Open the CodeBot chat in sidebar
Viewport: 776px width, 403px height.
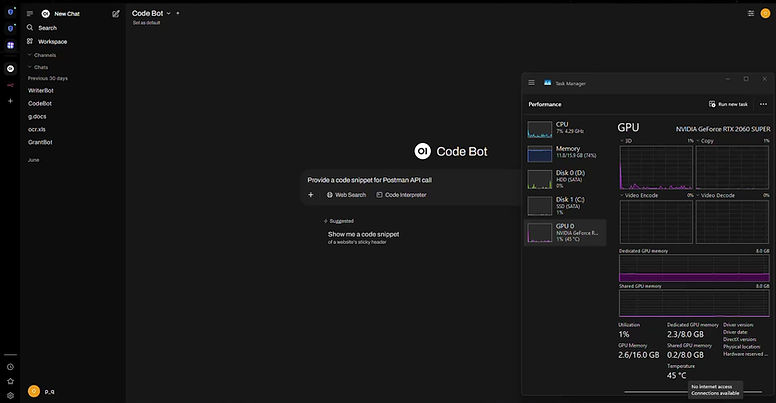coord(40,103)
